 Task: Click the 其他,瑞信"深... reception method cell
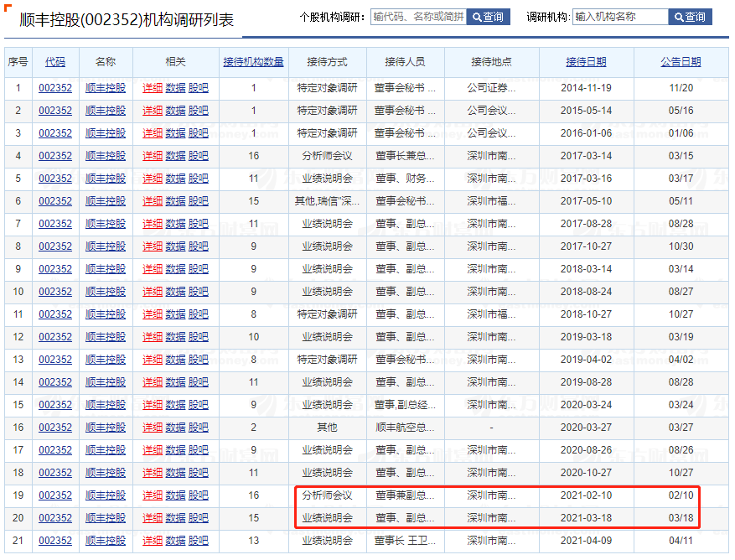pos(327,201)
